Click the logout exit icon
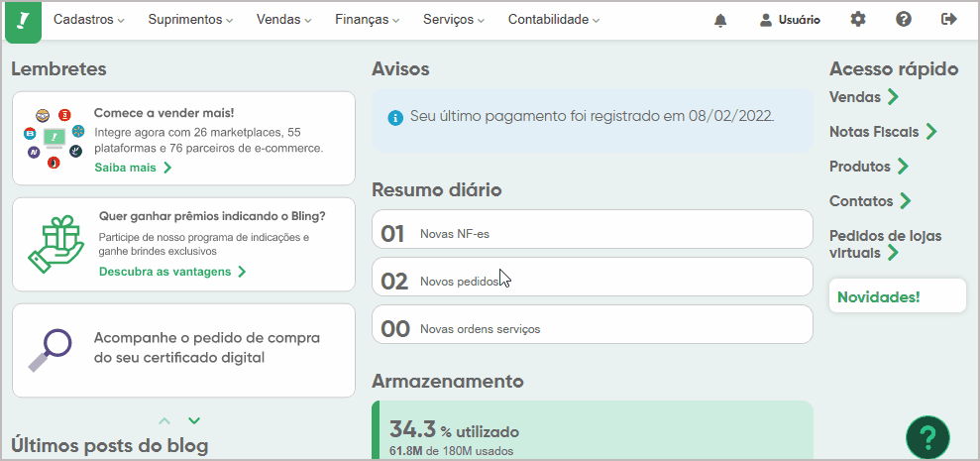The width and height of the screenshot is (980, 461). (948, 20)
